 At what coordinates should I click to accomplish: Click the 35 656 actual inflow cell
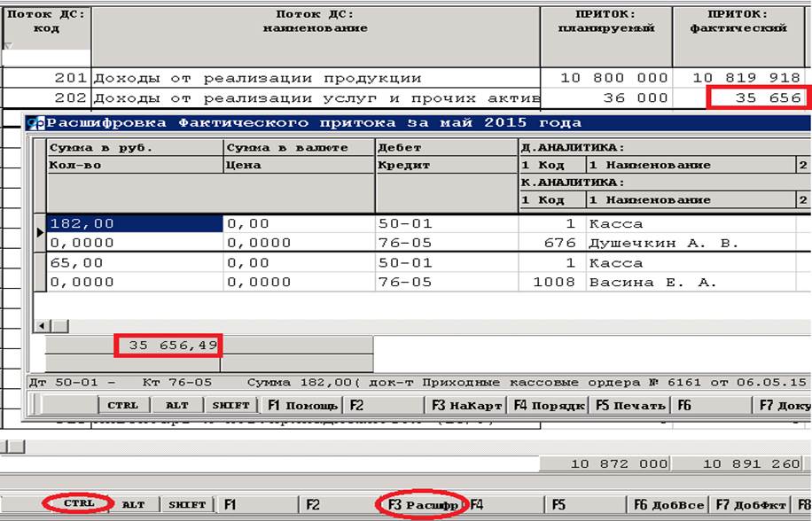point(758,97)
